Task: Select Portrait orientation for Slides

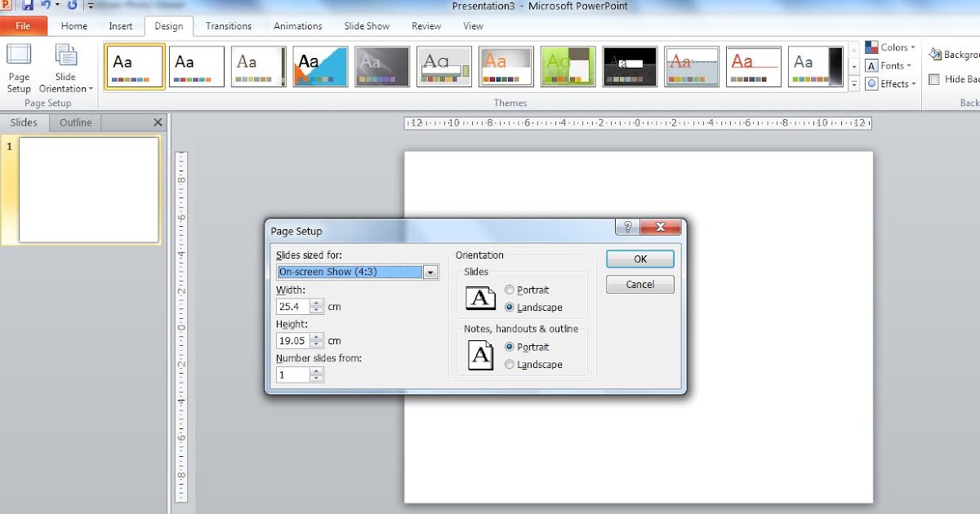Action: pyautogui.click(x=510, y=290)
